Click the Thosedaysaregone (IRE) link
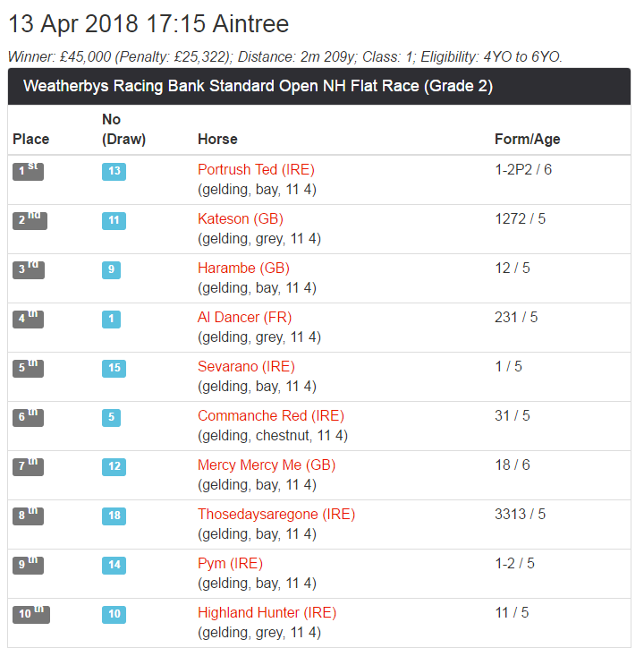 coord(275,515)
